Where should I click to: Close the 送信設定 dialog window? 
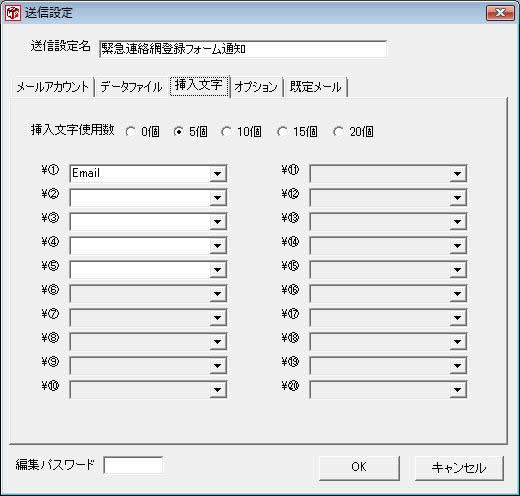coord(500,13)
